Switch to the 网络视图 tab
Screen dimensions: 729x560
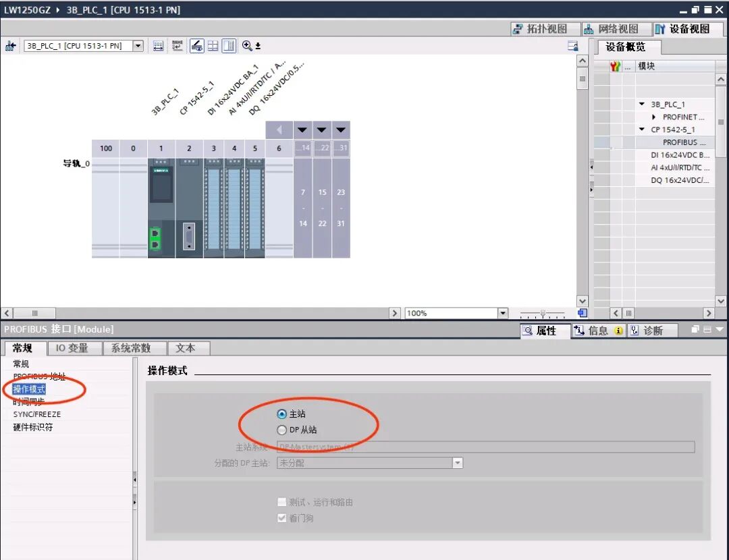click(x=617, y=29)
